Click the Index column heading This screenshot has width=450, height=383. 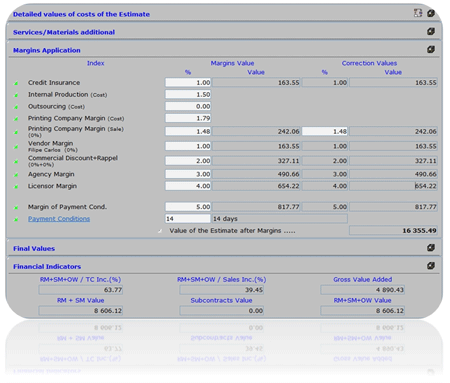pyautogui.click(x=96, y=63)
